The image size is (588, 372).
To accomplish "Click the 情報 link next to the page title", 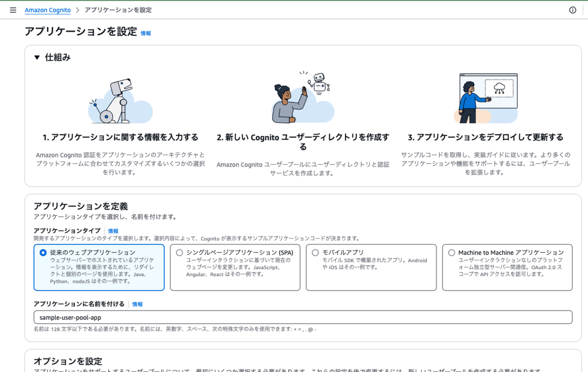I will click(146, 33).
